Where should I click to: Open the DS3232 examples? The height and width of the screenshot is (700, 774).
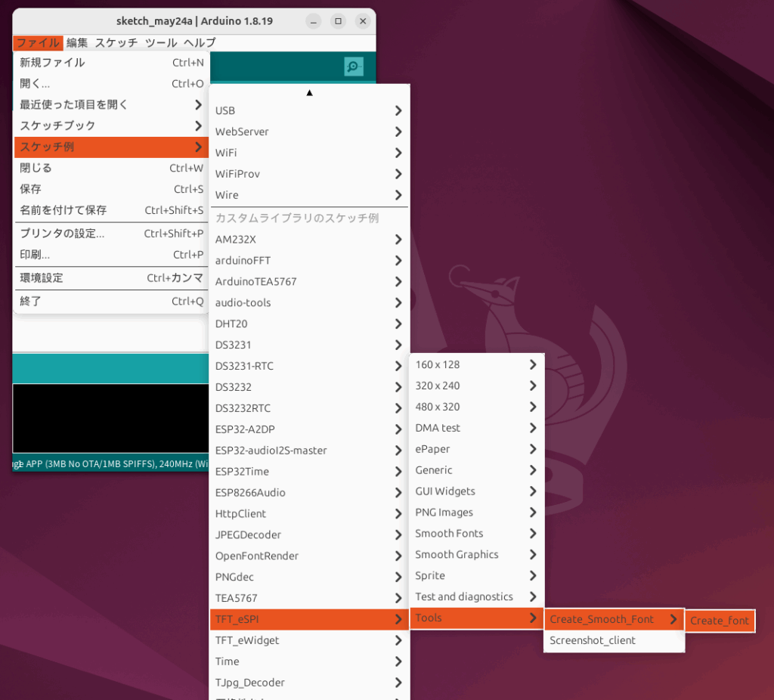[309, 387]
